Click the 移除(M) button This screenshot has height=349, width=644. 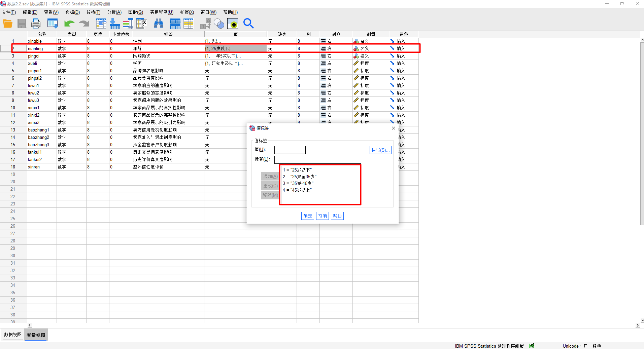270,195
